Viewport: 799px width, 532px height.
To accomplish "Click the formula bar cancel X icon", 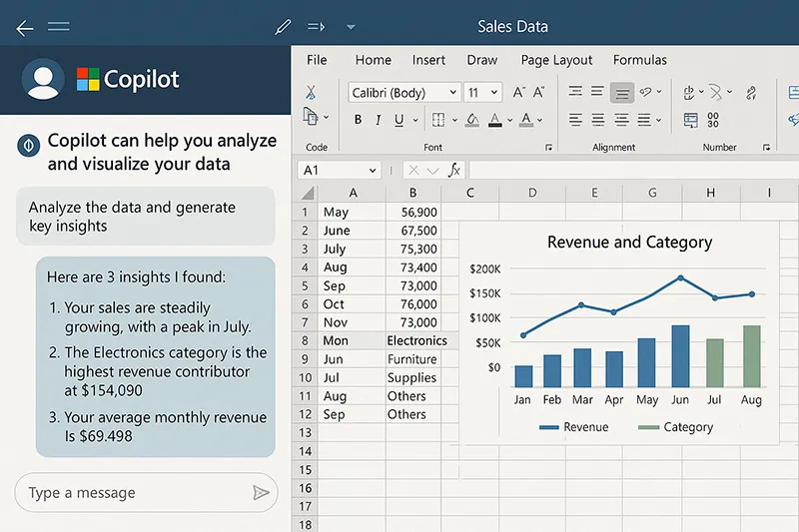I will click(413, 171).
